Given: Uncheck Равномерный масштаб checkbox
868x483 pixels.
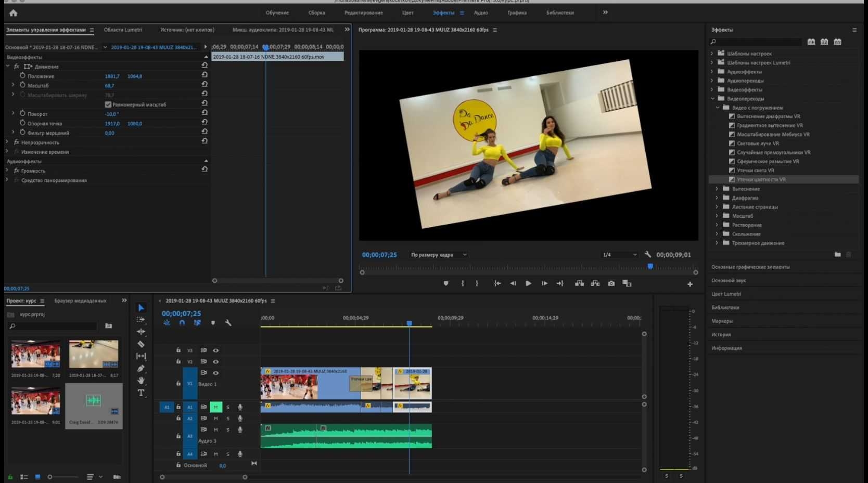Looking at the screenshot, I should click(x=108, y=105).
